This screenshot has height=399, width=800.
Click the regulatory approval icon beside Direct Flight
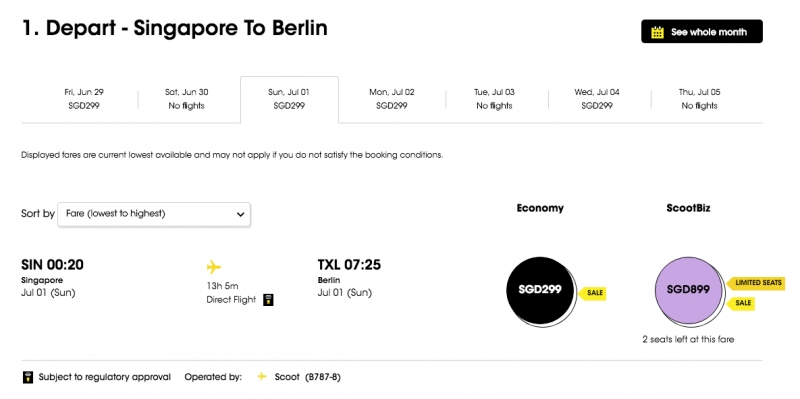click(268, 300)
